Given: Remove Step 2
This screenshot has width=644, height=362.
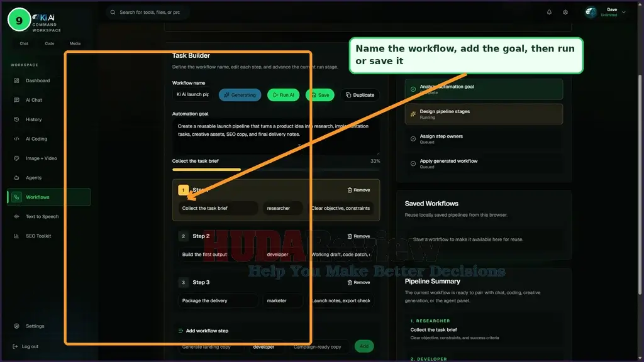Looking at the screenshot, I should coord(358,236).
